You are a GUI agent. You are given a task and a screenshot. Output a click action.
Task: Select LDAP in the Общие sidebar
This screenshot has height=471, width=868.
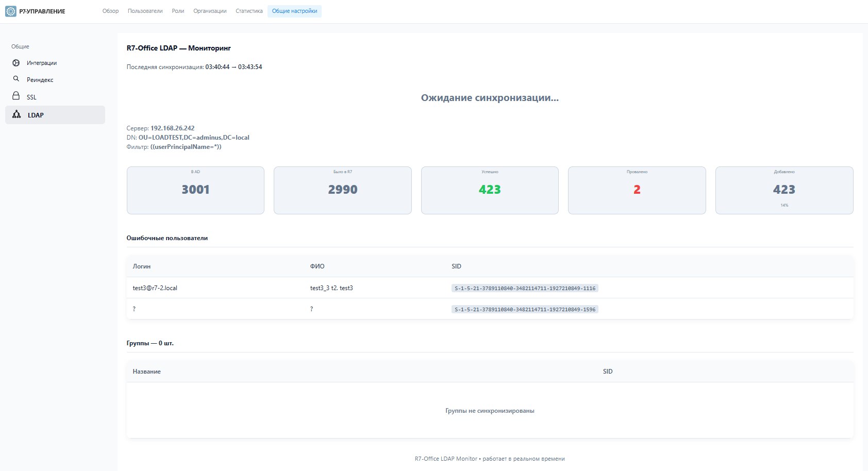tap(35, 115)
